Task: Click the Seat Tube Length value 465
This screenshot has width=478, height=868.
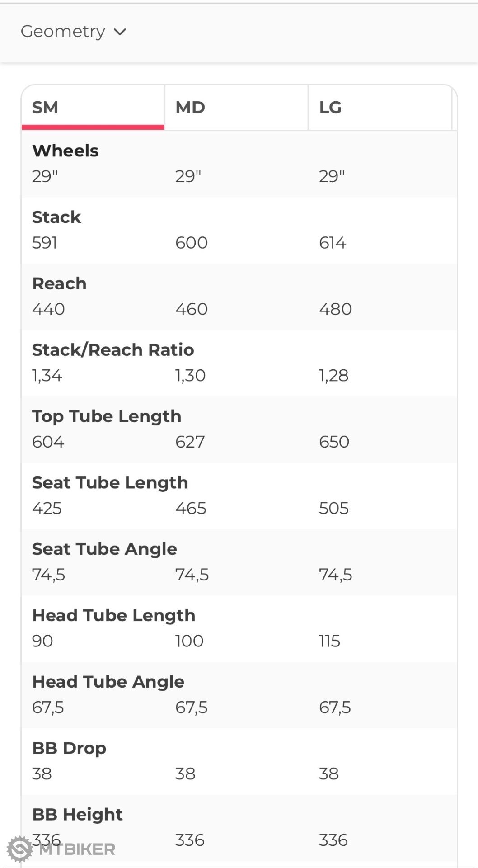Action: click(191, 509)
